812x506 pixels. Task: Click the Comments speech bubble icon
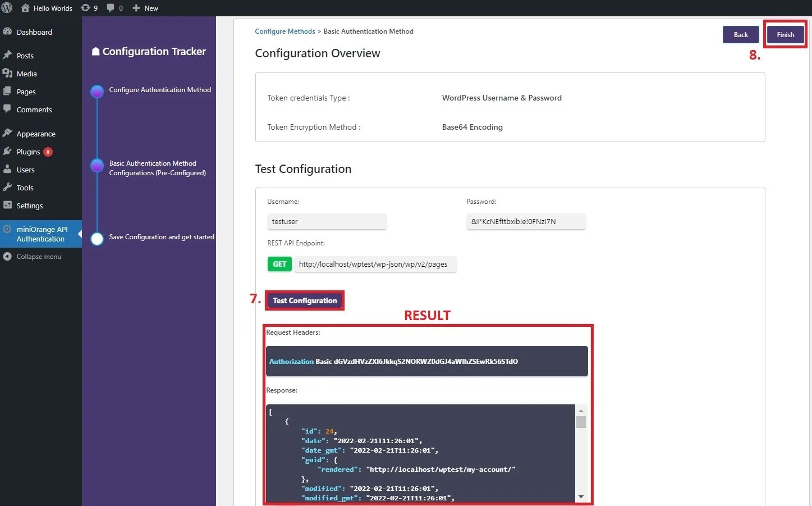tap(8, 109)
